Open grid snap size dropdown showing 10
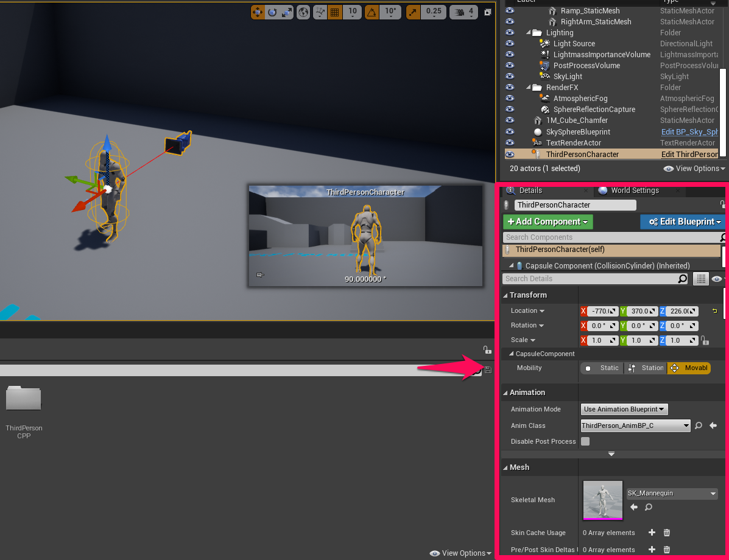The width and height of the screenshot is (729, 560). [x=353, y=12]
